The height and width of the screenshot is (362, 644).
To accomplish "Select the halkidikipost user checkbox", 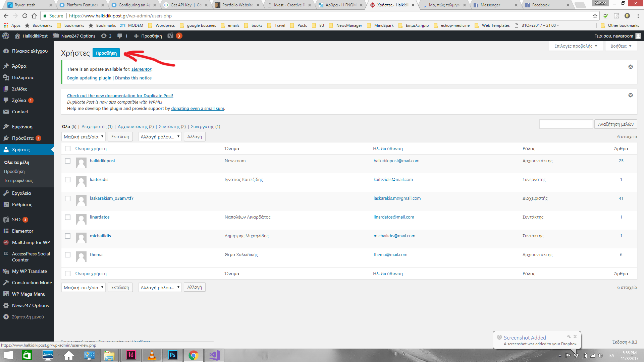I will pyautogui.click(x=68, y=161).
